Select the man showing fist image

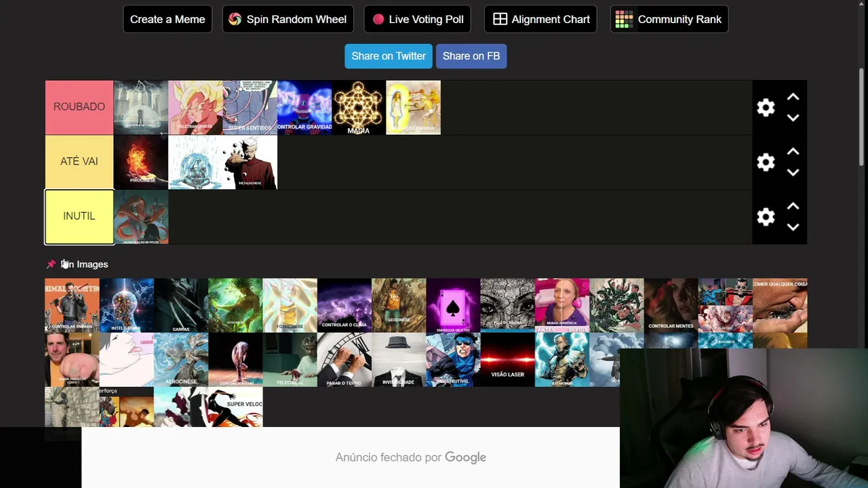pyautogui.click(x=72, y=360)
